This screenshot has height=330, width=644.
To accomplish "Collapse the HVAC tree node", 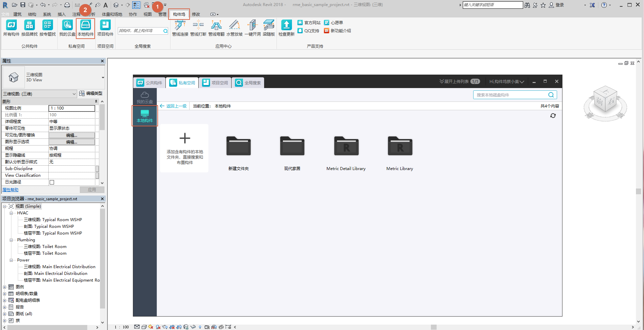I will (x=11, y=213).
